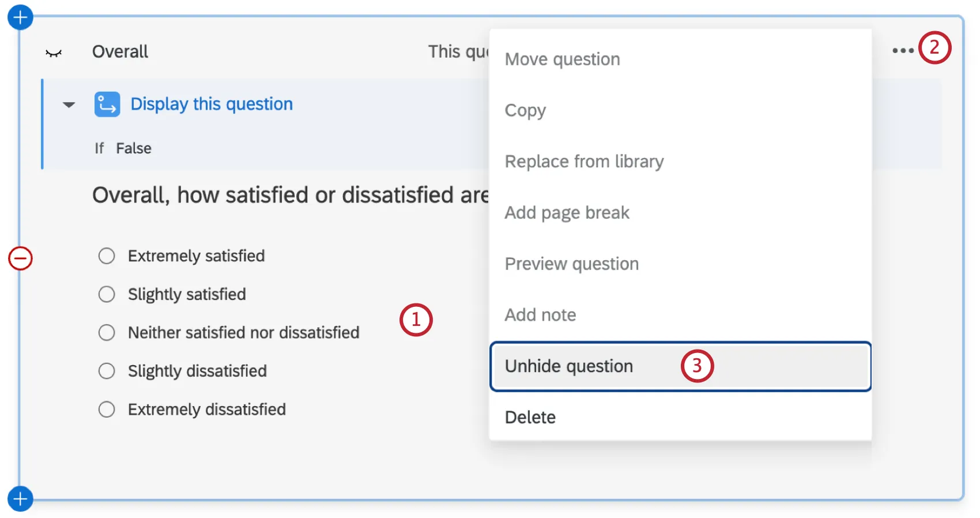
Task: Select Replace from library menu entry
Action: coord(680,162)
